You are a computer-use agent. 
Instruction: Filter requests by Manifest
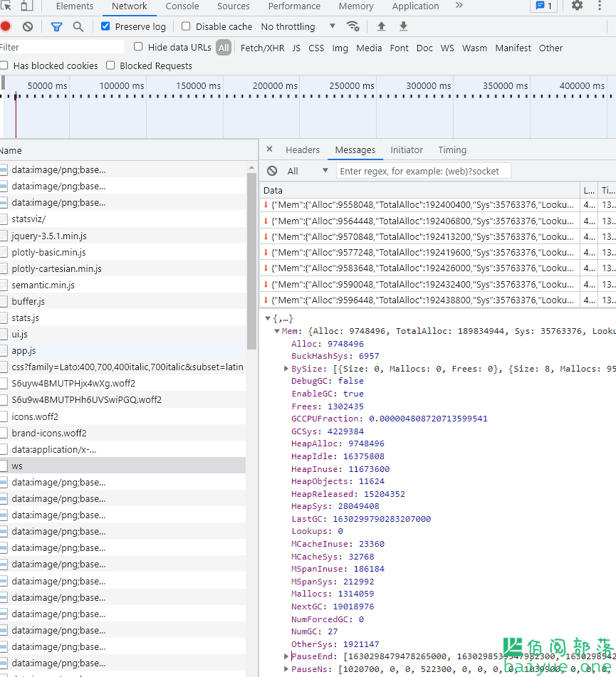click(x=513, y=48)
